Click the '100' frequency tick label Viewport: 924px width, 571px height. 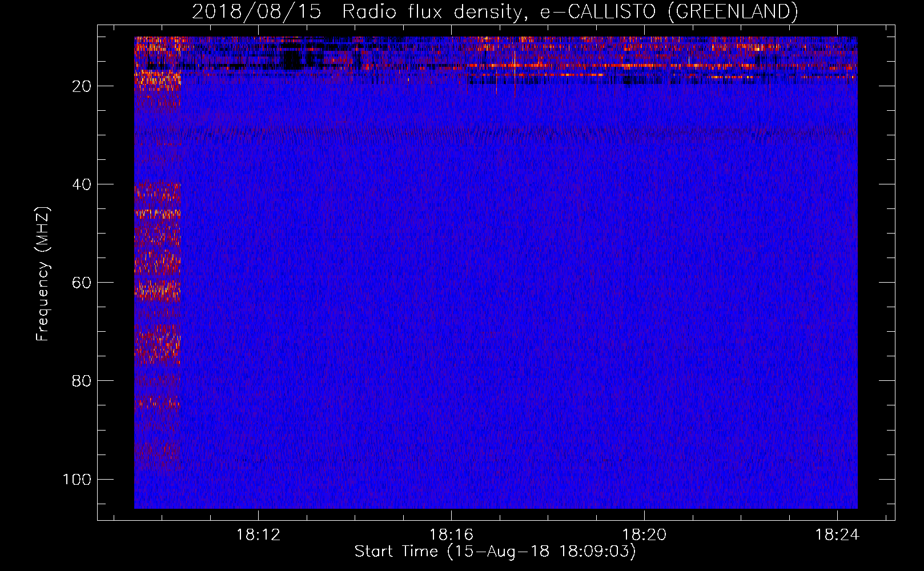click(x=77, y=479)
